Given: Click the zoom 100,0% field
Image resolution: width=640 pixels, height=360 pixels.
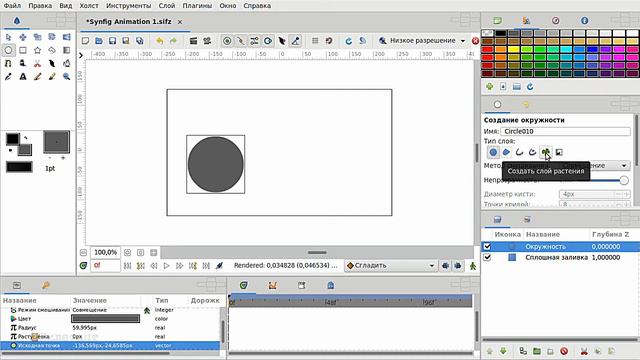Looking at the screenshot, I should (105, 253).
